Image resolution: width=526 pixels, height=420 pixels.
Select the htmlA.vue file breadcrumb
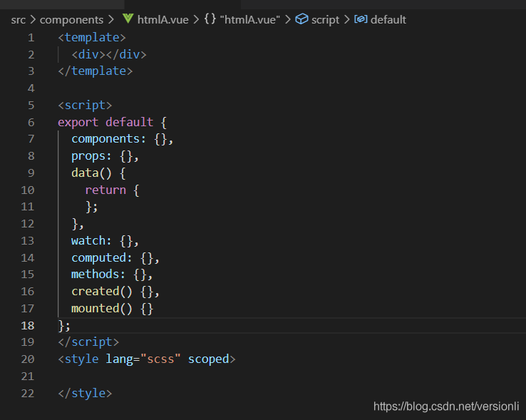click(x=163, y=20)
